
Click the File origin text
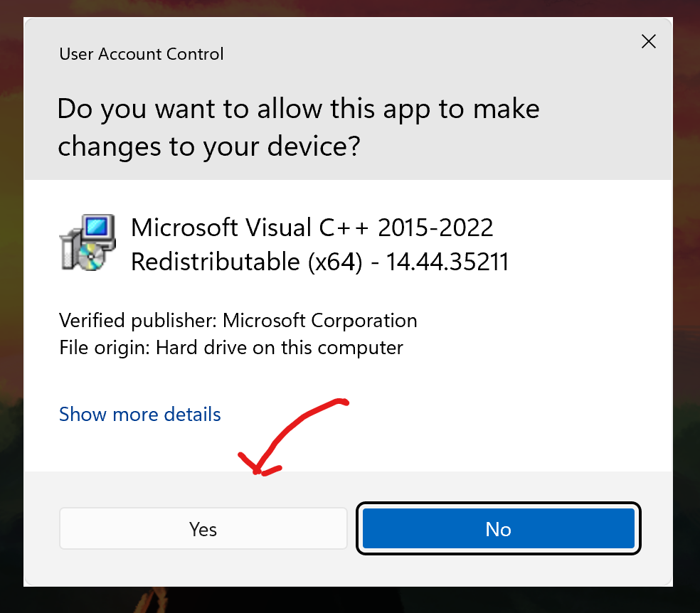230,348
